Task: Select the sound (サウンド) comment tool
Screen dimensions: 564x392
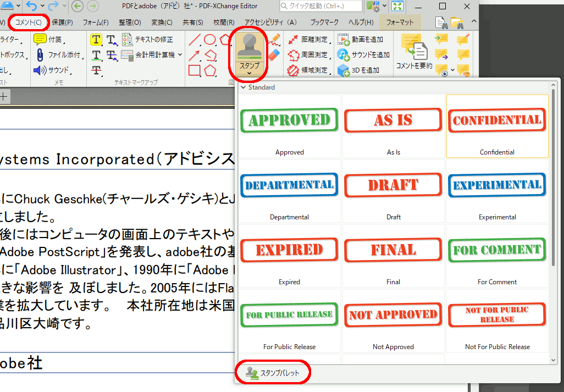Action: 53,70
